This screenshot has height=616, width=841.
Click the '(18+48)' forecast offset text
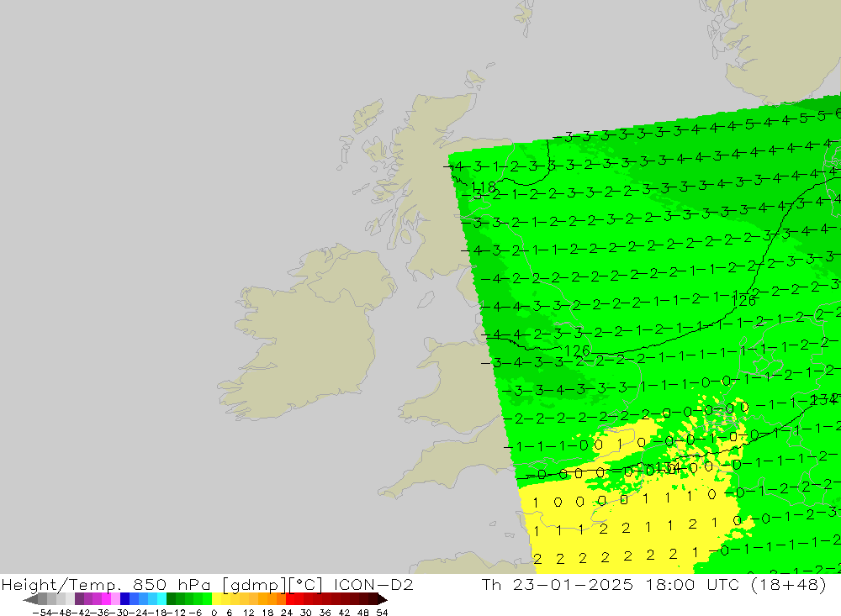pyautogui.click(x=788, y=585)
